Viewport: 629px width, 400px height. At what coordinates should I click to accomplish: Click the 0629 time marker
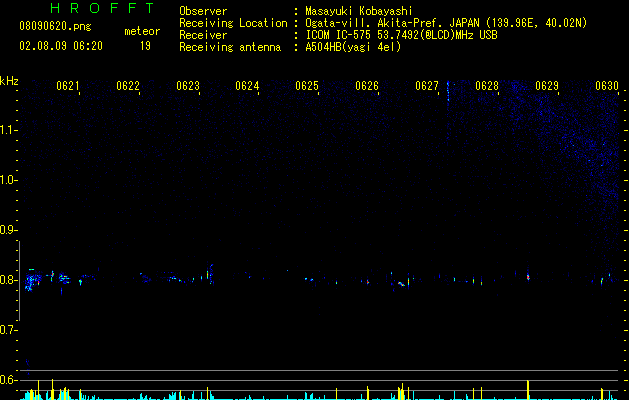coord(547,86)
